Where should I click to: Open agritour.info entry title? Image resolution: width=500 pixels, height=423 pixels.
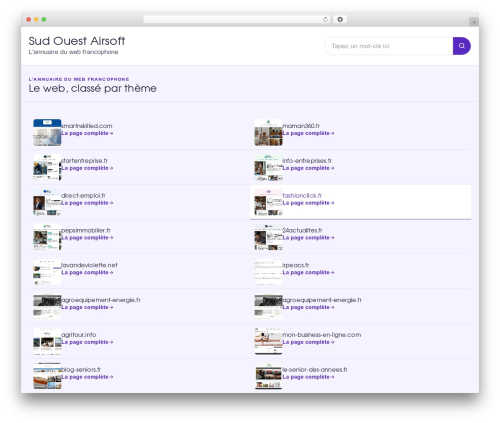click(x=79, y=335)
